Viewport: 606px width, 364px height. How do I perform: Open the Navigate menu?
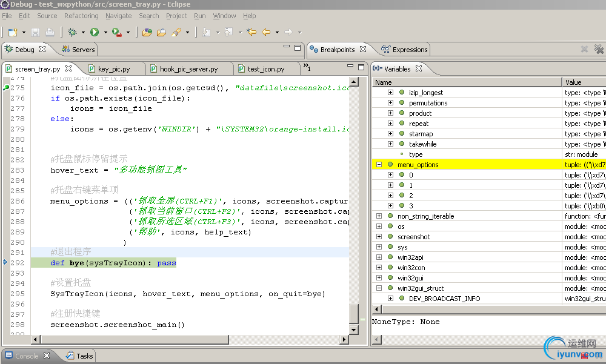[x=118, y=16]
